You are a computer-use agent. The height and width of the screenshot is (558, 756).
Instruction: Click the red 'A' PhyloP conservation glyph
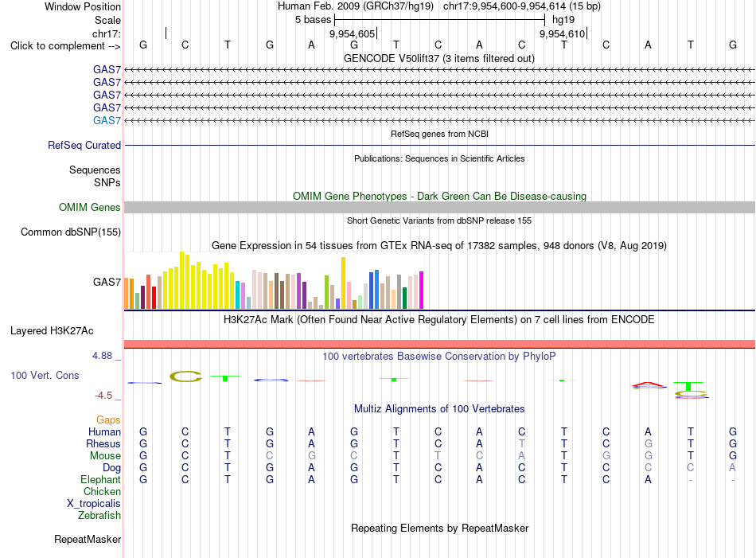point(649,384)
